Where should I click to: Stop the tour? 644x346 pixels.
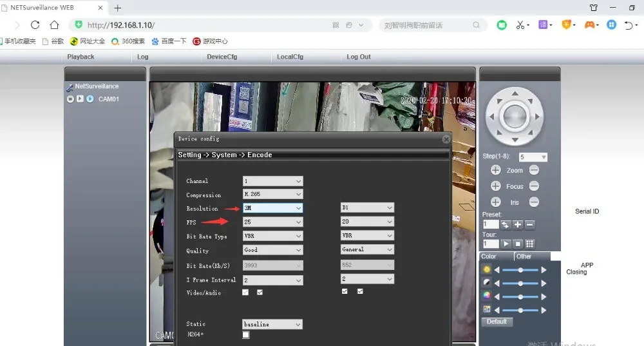(518, 244)
